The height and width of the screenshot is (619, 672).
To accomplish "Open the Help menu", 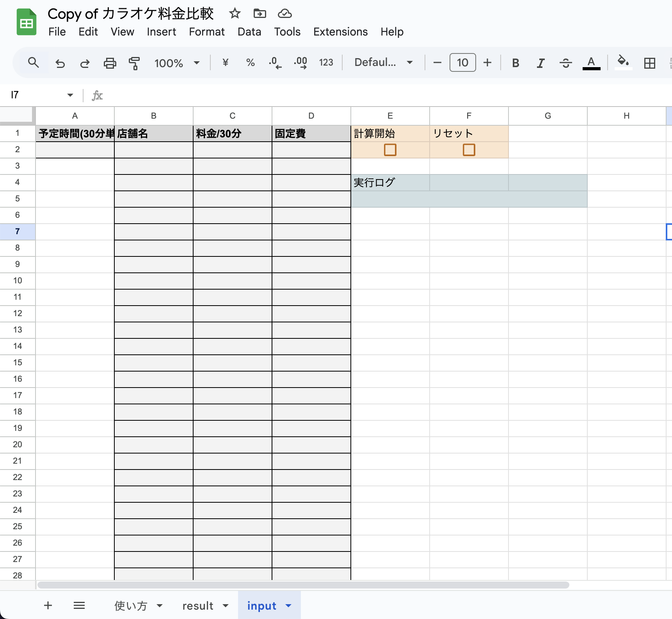I will pos(392,32).
